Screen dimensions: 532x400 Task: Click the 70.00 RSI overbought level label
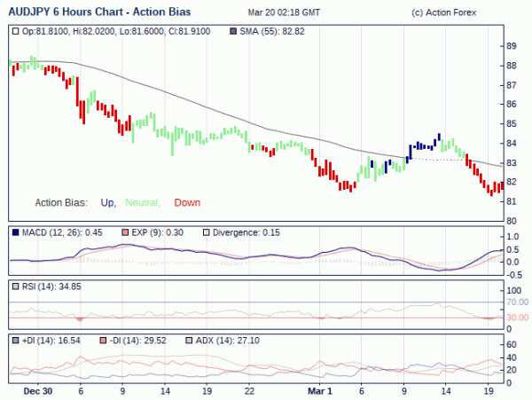(518, 302)
